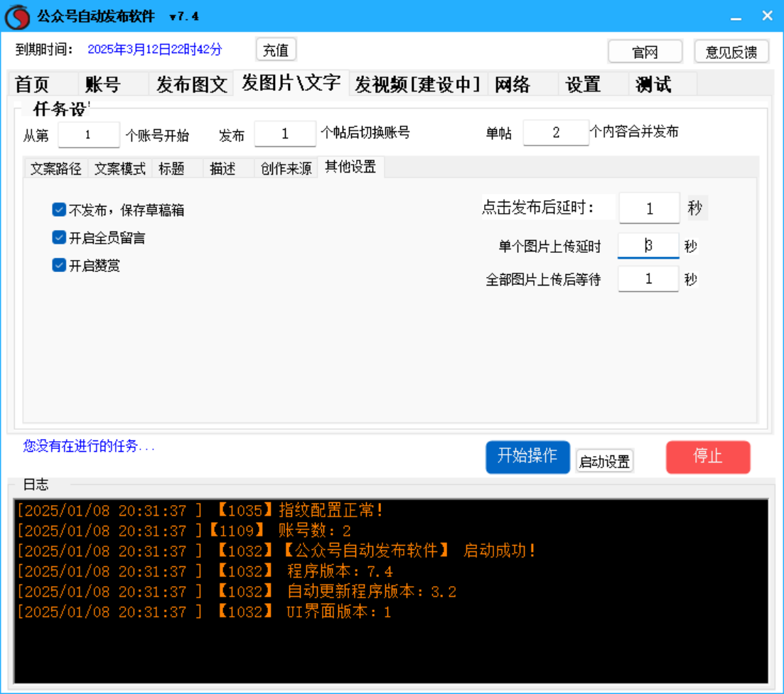Open the 文案模式 sub-tab

(120, 168)
